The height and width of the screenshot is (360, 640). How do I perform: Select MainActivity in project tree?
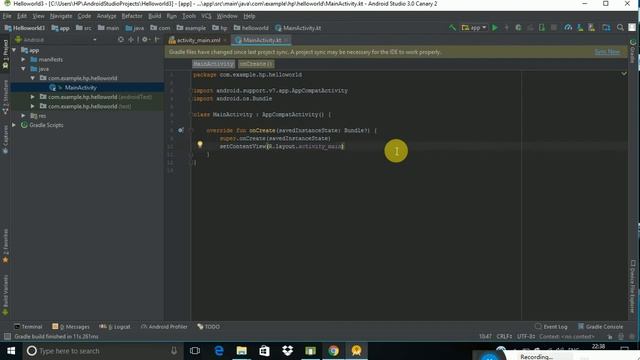point(80,87)
